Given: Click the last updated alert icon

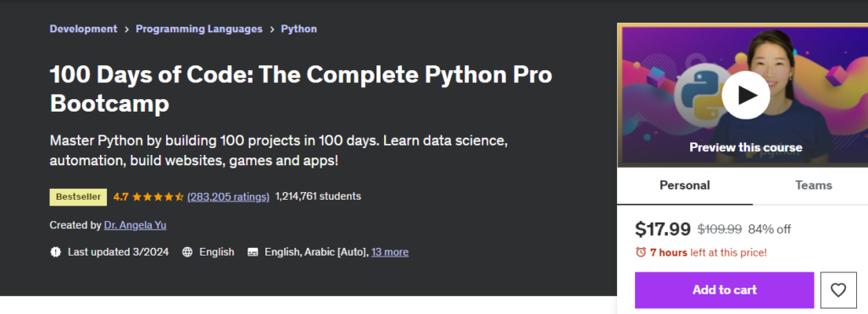Looking at the screenshot, I should pos(55,252).
